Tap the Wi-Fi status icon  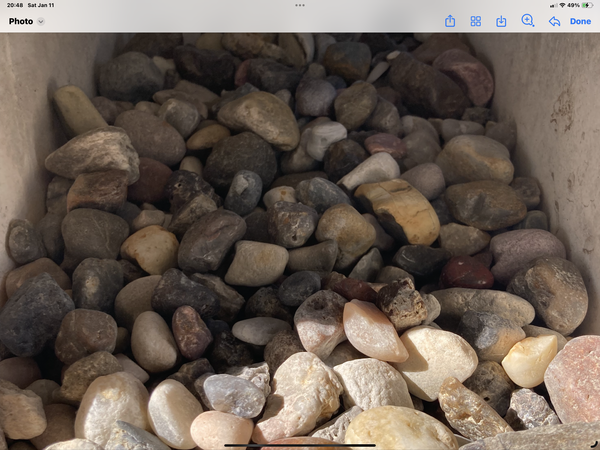(x=562, y=5)
